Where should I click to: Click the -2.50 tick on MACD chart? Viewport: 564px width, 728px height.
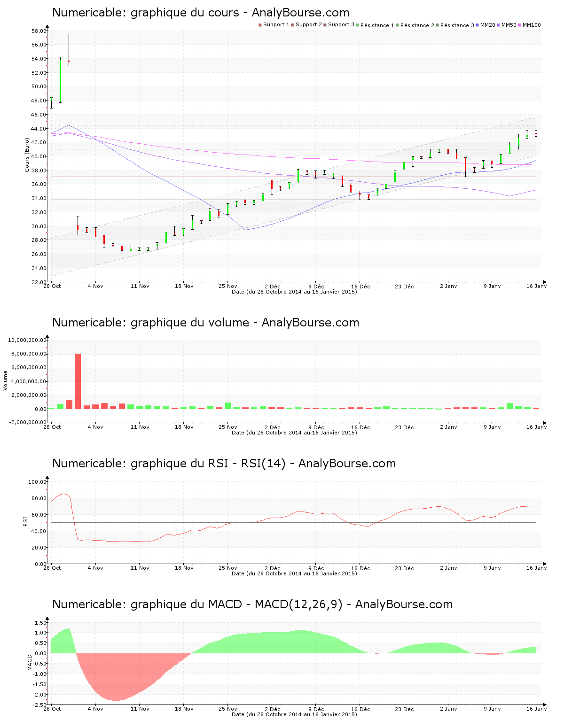pyautogui.click(x=39, y=705)
